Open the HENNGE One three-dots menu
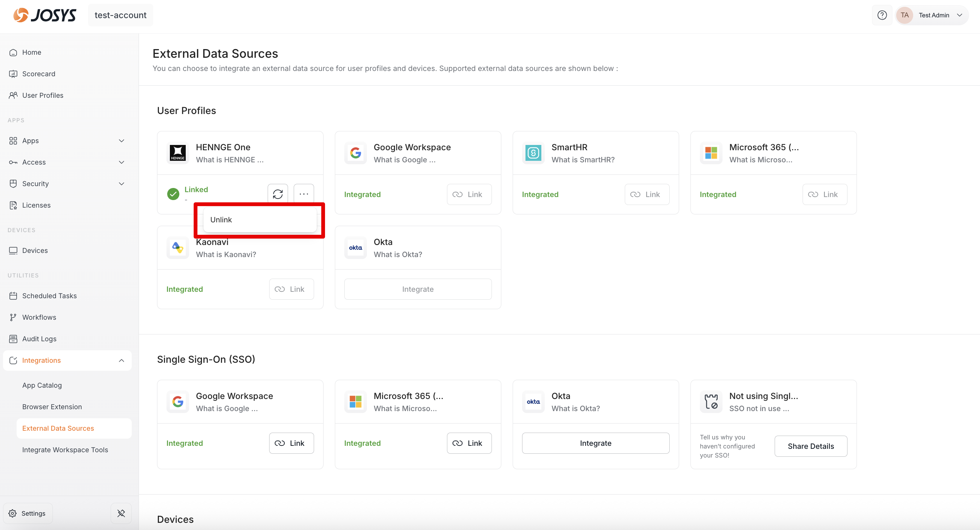980x530 pixels. [304, 194]
